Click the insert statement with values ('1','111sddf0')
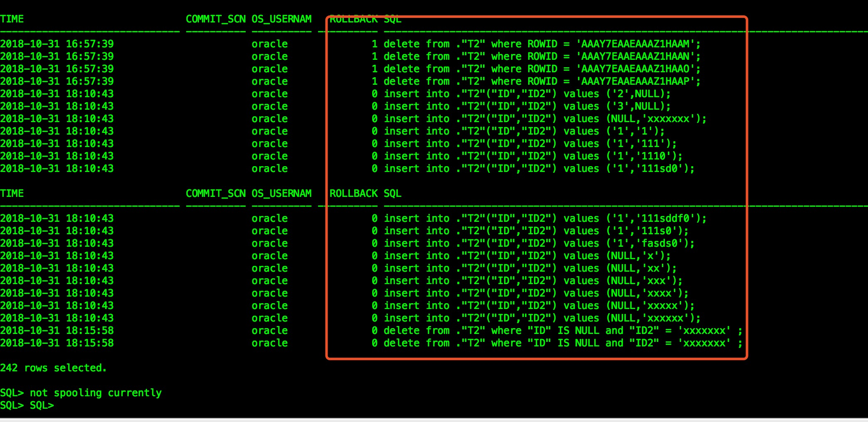This screenshot has height=422, width=868. click(545, 218)
